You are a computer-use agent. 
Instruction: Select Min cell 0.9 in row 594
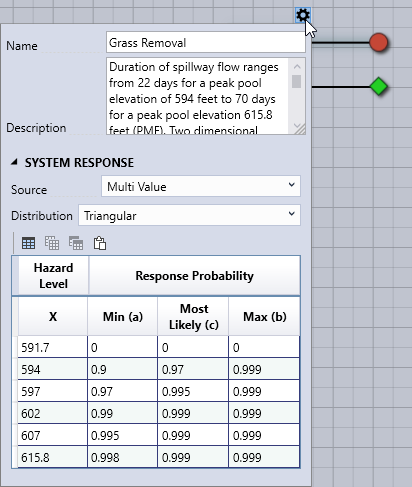pos(123,369)
